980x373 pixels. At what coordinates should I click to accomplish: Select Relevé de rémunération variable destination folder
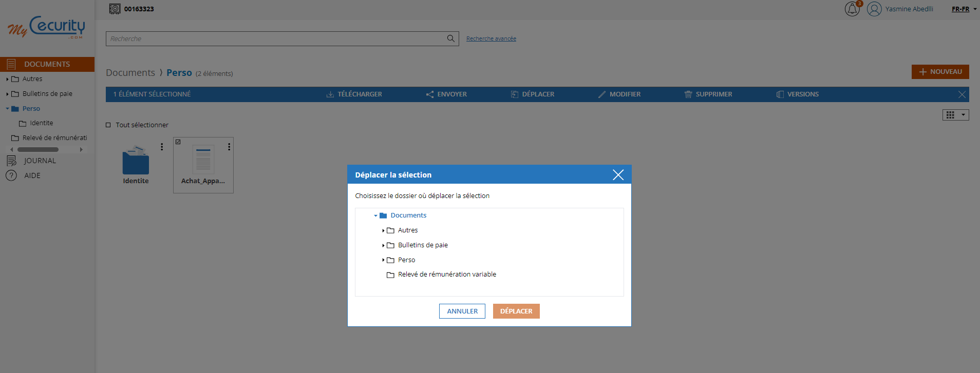[x=446, y=274]
